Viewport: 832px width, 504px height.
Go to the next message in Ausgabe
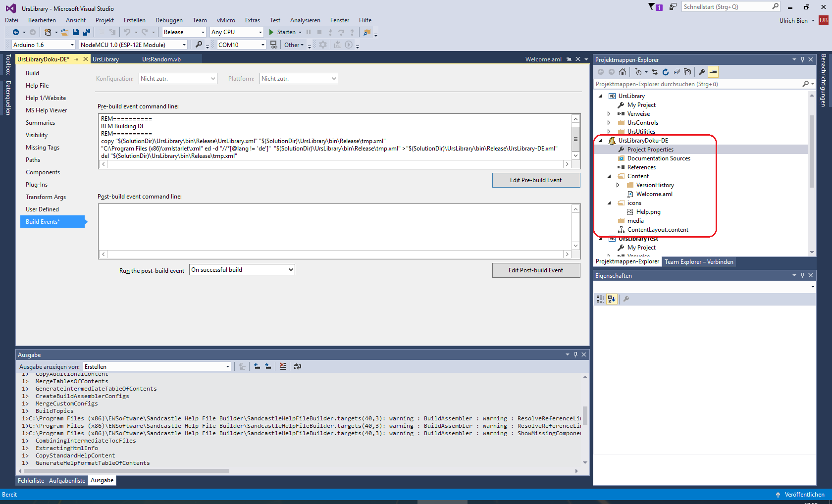268,366
